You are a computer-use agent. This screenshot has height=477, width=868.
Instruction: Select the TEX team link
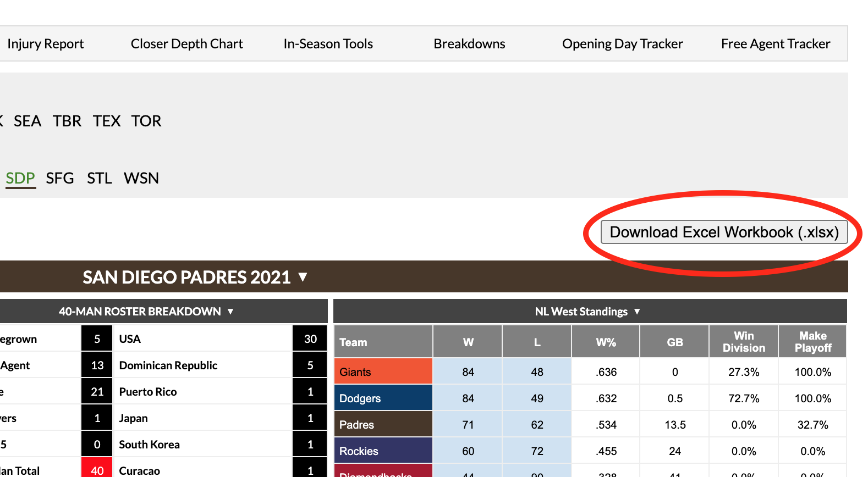pos(107,121)
